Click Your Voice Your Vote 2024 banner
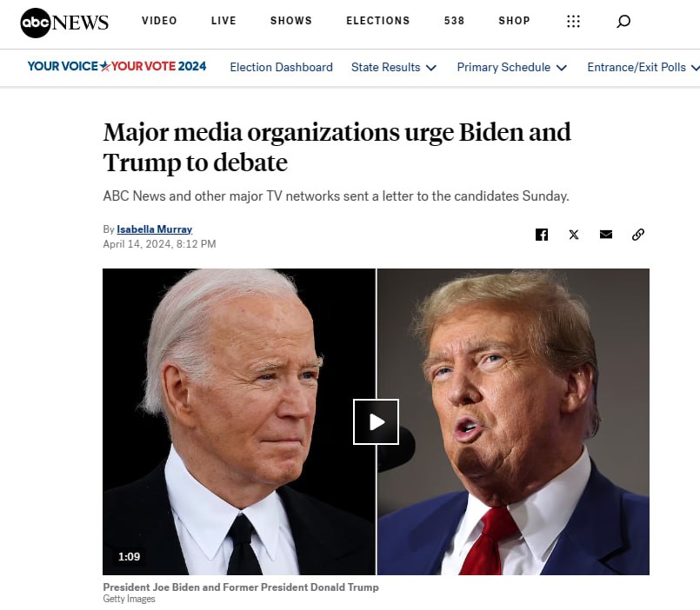This screenshot has height=610, width=700. [x=117, y=67]
